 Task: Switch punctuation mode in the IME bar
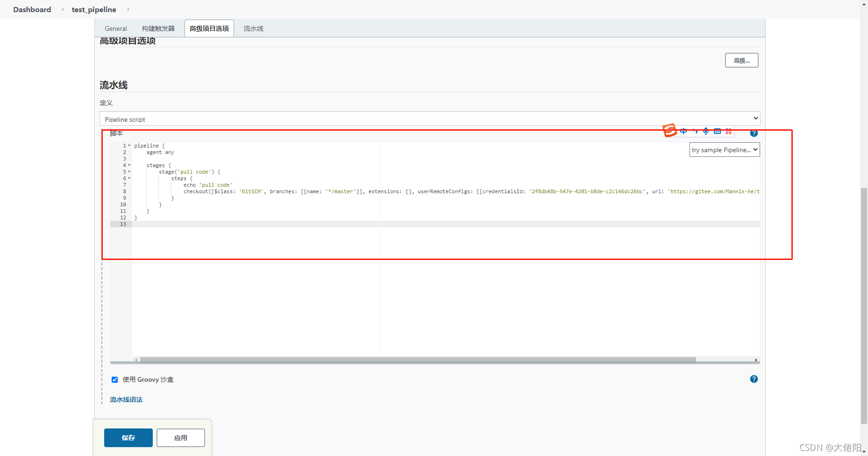click(695, 131)
